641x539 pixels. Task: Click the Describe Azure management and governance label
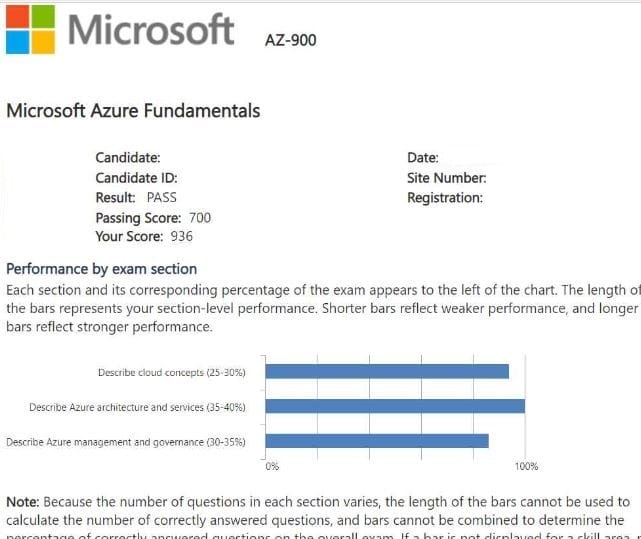[126, 441]
